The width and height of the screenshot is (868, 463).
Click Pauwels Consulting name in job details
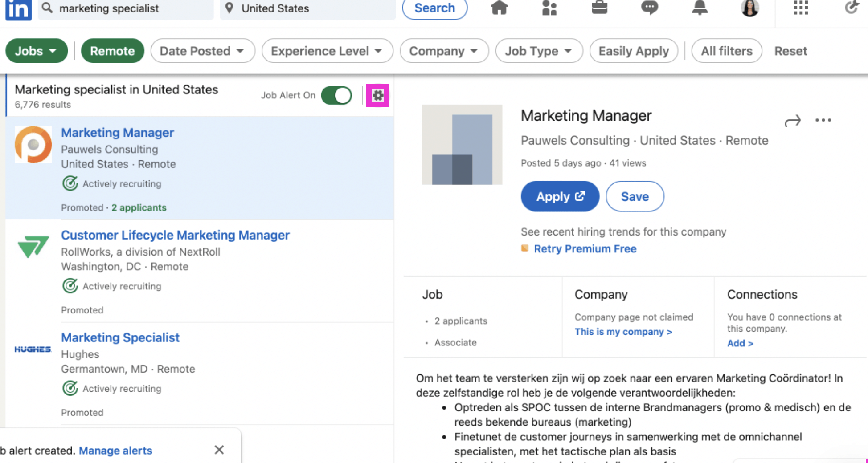point(575,140)
